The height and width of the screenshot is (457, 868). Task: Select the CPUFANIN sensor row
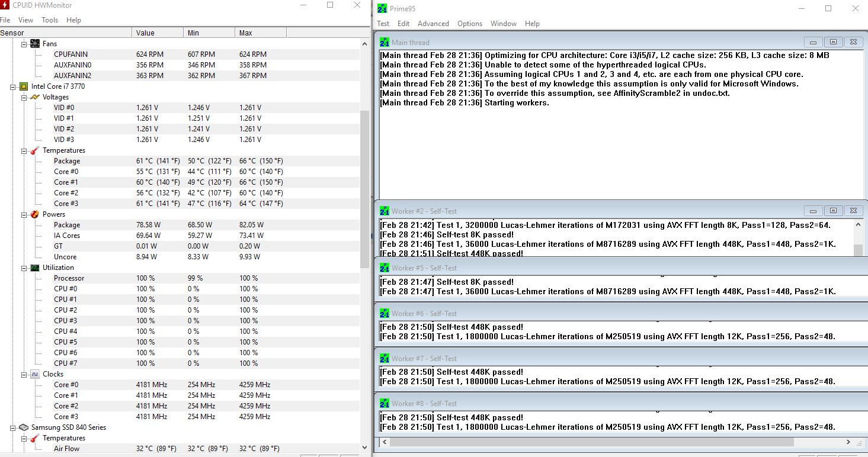pos(180,54)
